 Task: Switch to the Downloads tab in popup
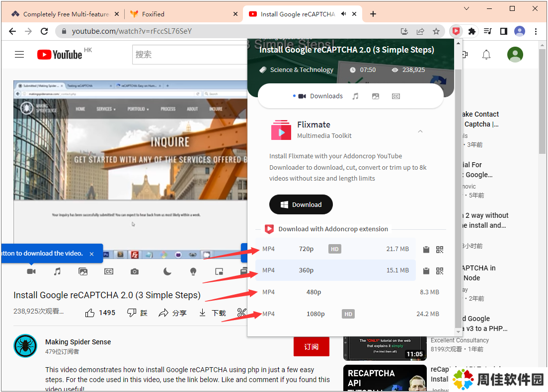coord(320,96)
